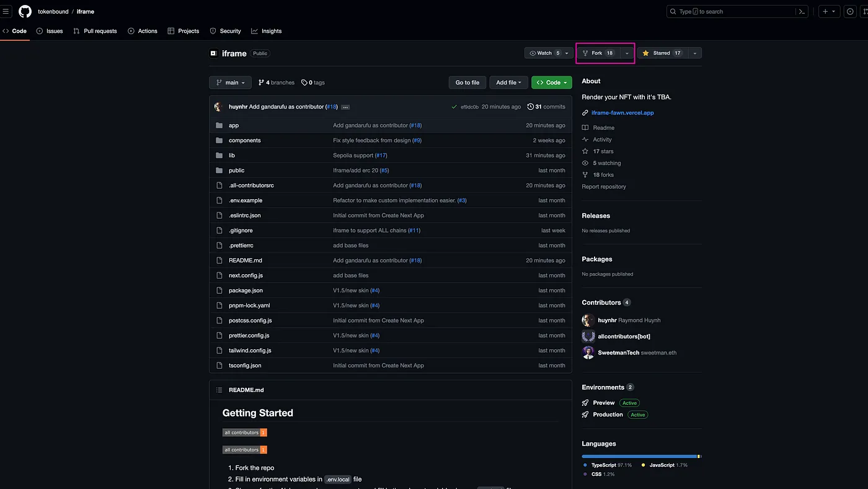Click the file icon beside tsconfig.json

(x=219, y=366)
